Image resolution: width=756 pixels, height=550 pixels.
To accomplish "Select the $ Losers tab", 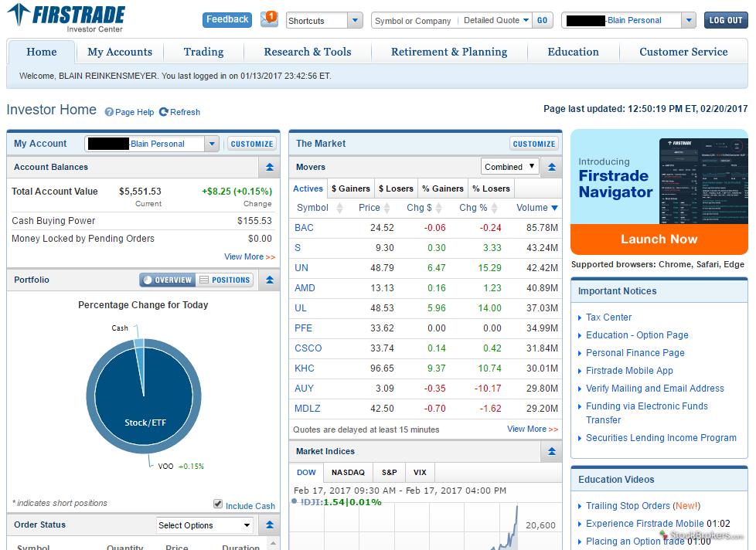I will click(x=396, y=188).
